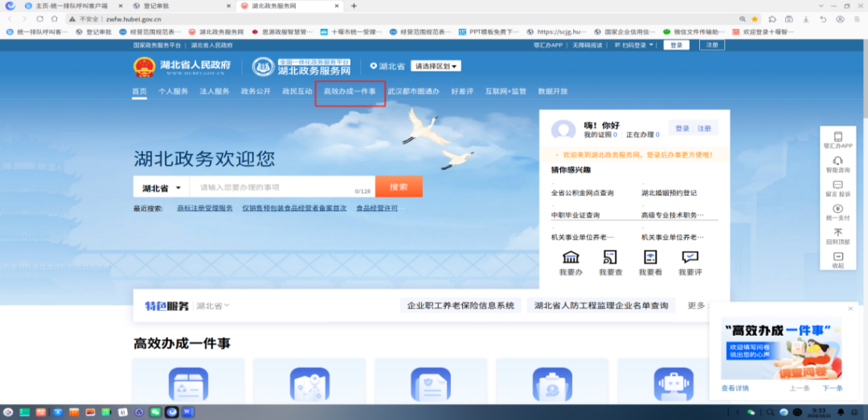This screenshot has height=420, width=868.
Task: Open WeChat from the taskbar
Action: coord(155,412)
